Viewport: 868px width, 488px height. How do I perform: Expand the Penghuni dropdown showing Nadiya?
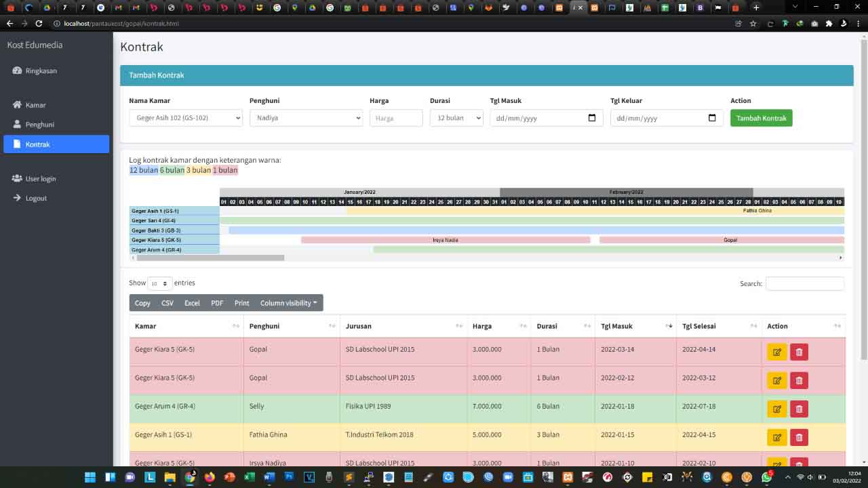click(306, 118)
